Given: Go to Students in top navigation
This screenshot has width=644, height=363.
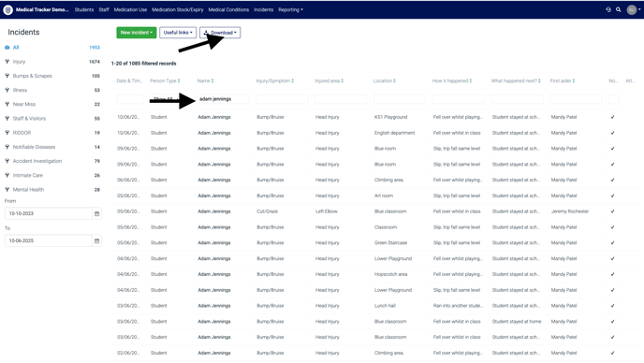Looking at the screenshot, I should (x=84, y=10).
